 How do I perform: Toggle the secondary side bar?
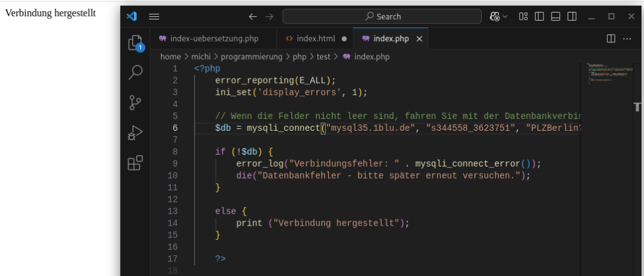[x=572, y=16]
